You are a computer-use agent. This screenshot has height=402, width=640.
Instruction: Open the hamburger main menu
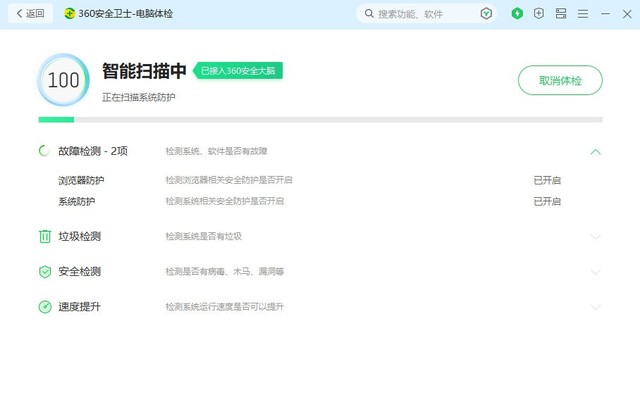pos(583,14)
